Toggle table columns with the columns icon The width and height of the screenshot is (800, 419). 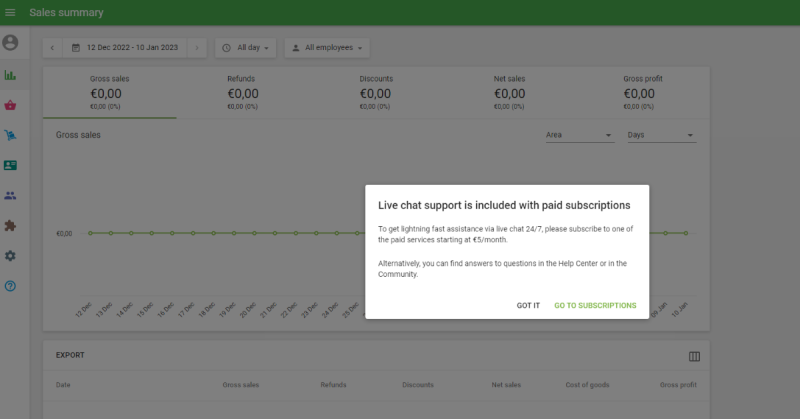pyautogui.click(x=694, y=356)
